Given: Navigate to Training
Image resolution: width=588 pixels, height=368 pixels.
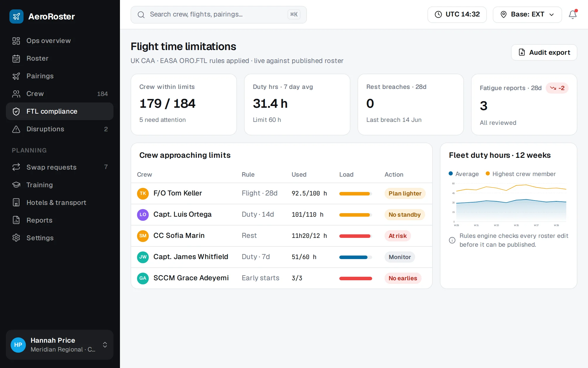Looking at the screenshot, I should pos(60,185).
